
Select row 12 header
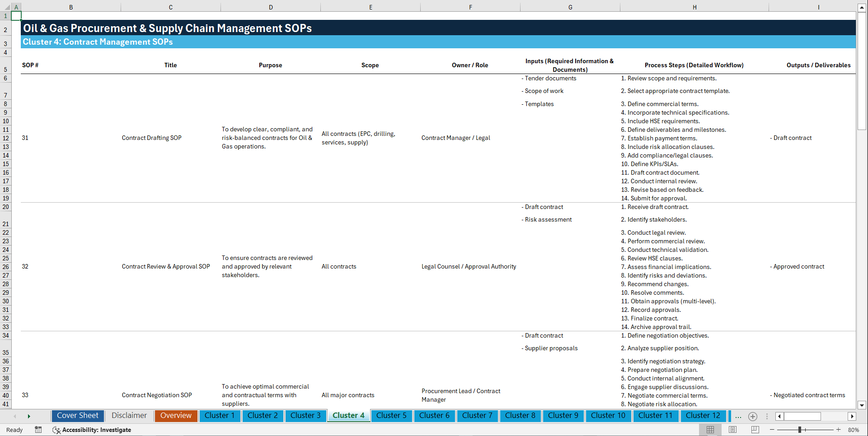coord(6,138)
